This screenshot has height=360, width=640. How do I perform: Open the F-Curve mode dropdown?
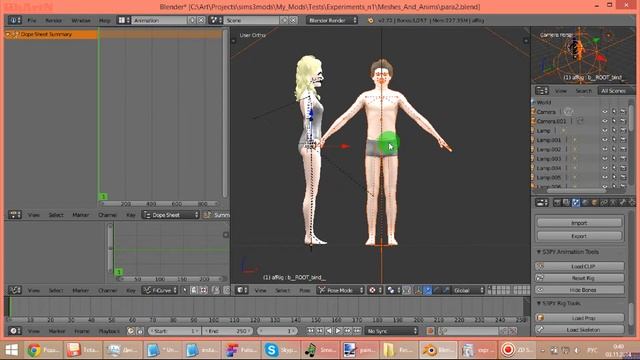tap(160, 290)
